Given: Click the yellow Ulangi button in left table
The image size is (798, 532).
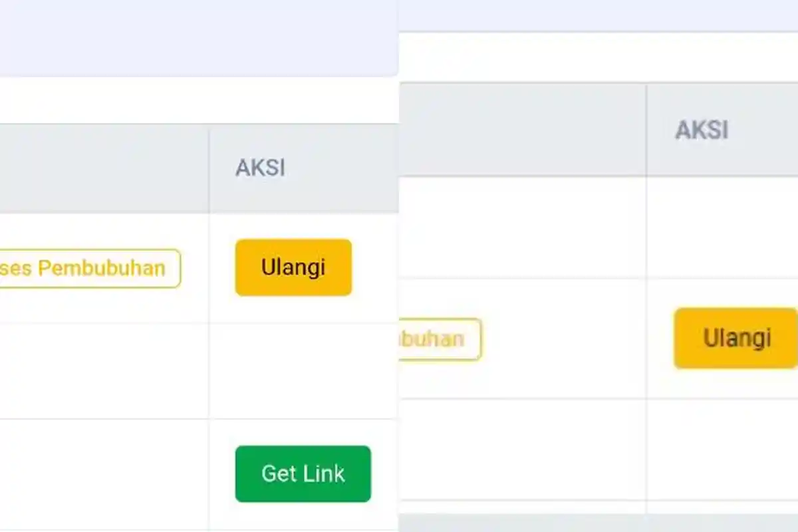Looking at the screenshot, I should tap(293, 267).
